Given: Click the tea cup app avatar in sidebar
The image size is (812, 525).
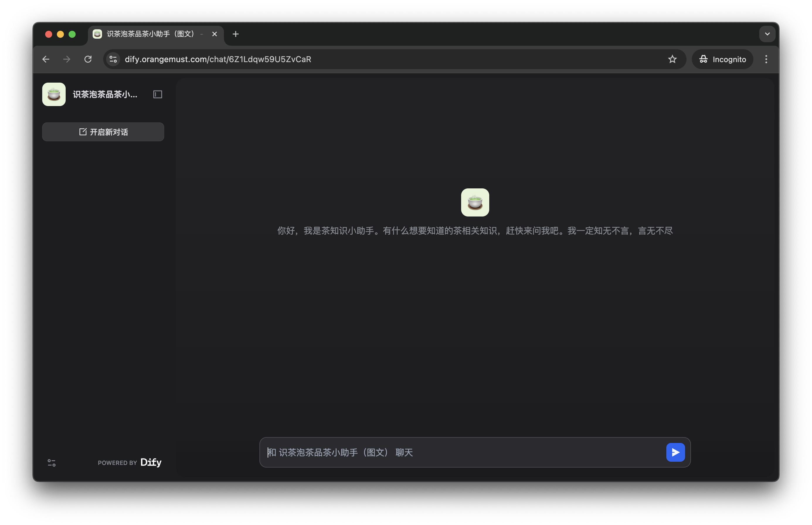Looking at the screenshot, I should [54, 94].
